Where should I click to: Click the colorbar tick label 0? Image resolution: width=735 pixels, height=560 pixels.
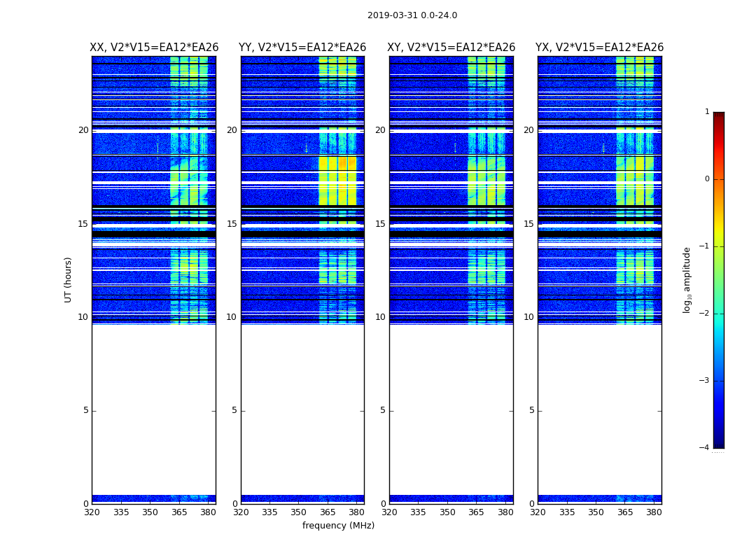coord(707,179)
